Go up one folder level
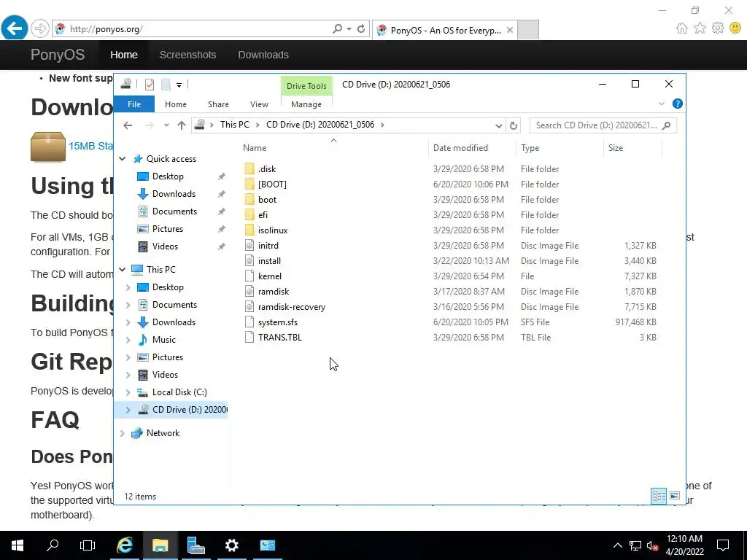 point(182,125)
